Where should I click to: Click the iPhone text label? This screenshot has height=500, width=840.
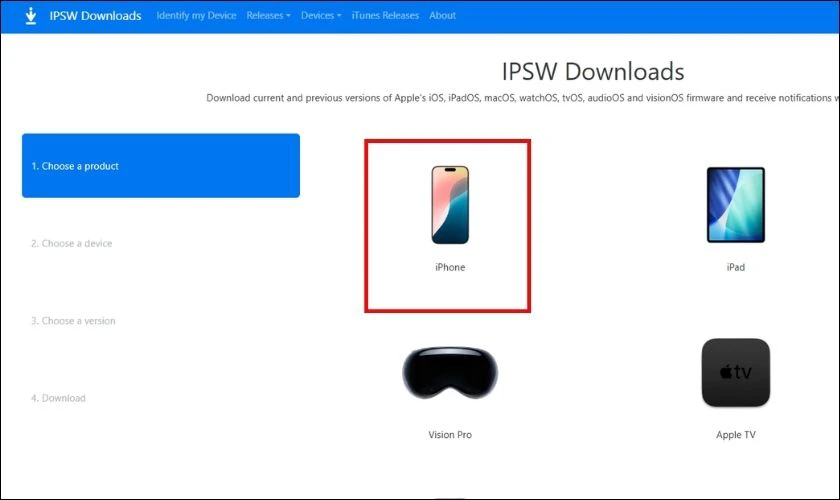450,267
